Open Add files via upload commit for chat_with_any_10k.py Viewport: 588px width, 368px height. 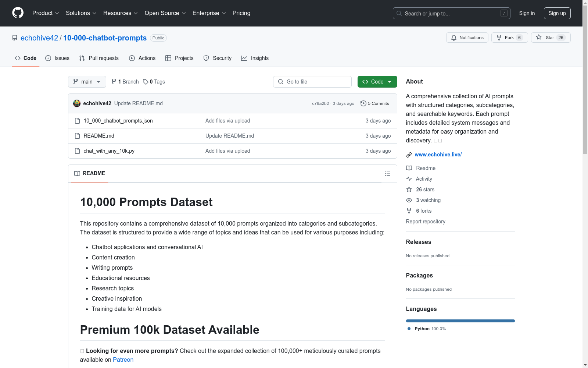227,151
